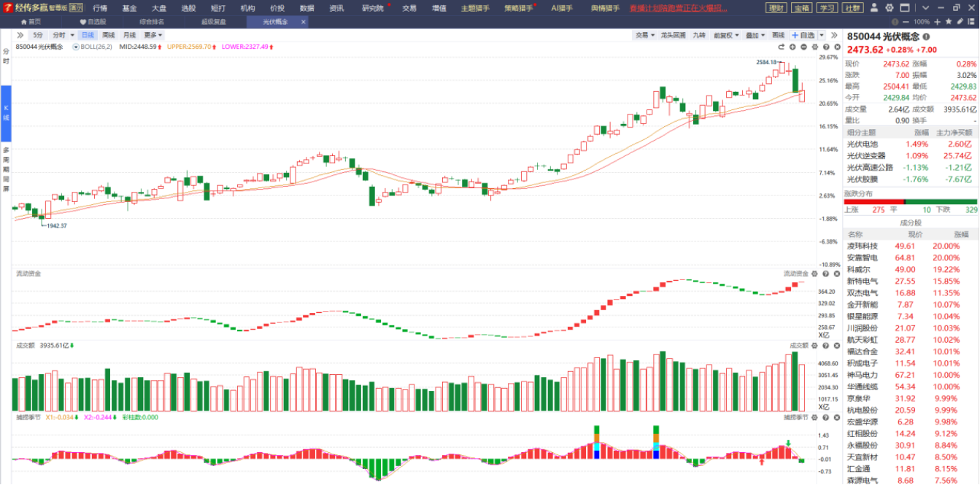Add to watchlist with 自选 button
The image size is (980, 485).
803,35
